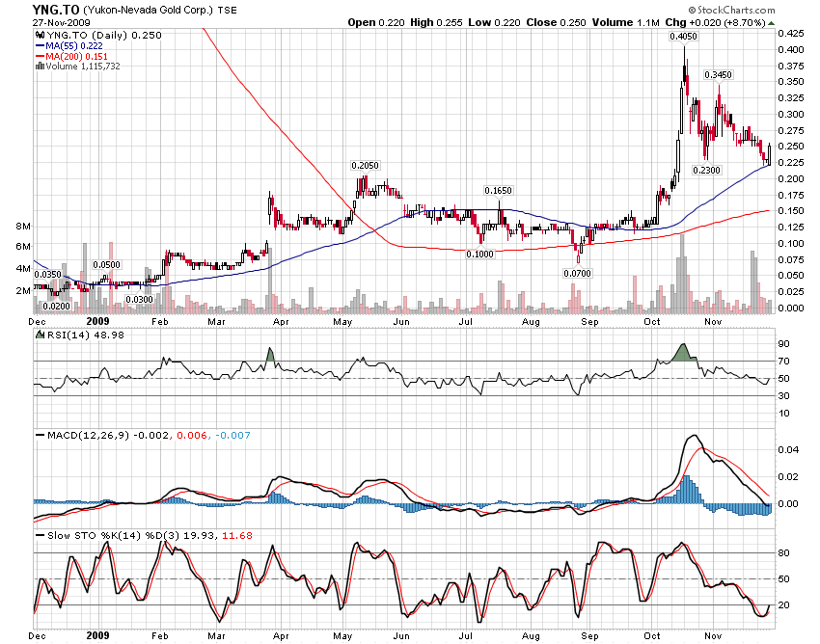Click the red 11.68 stochastic %D value
This screenshot has height=644, width=820.
pos(237,535)
